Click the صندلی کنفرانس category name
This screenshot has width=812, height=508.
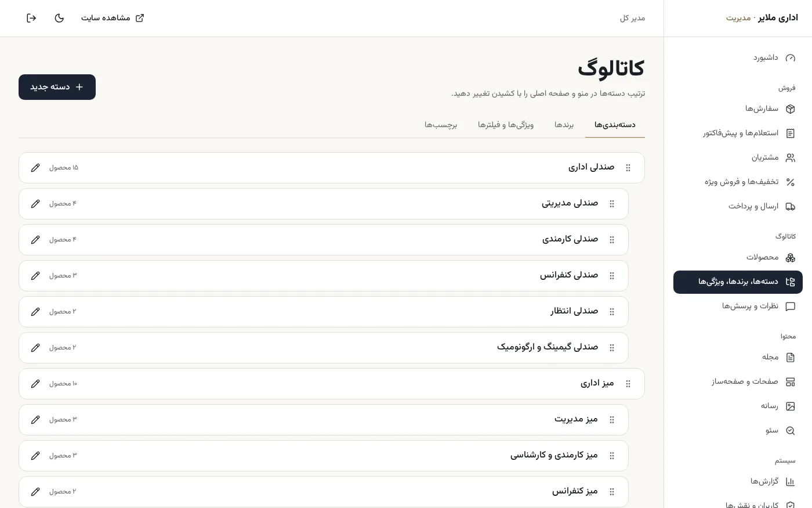coord(569,275)
